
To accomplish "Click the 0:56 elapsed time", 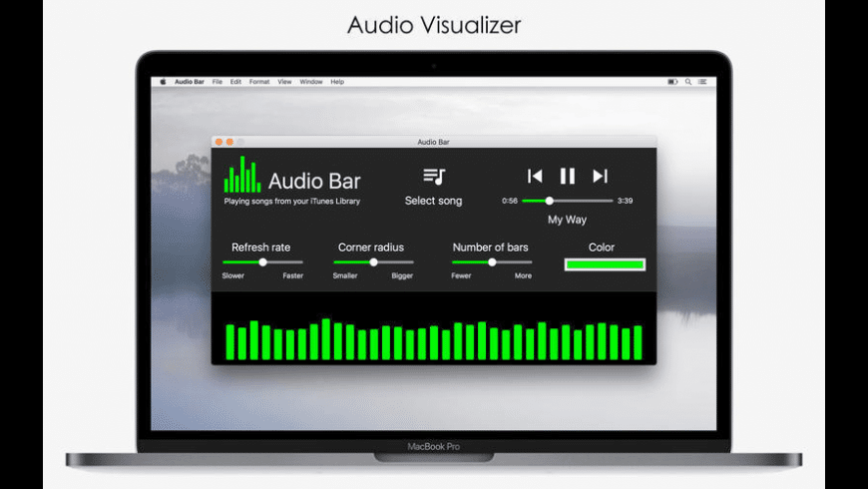I will point(510,201).
